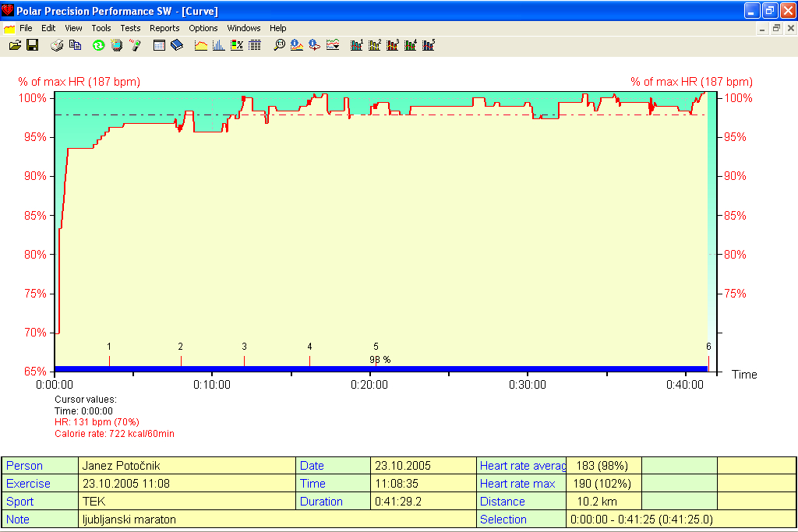798x532 pixels.
Task: Open the Help menu
Action: [x=278, y=29]
